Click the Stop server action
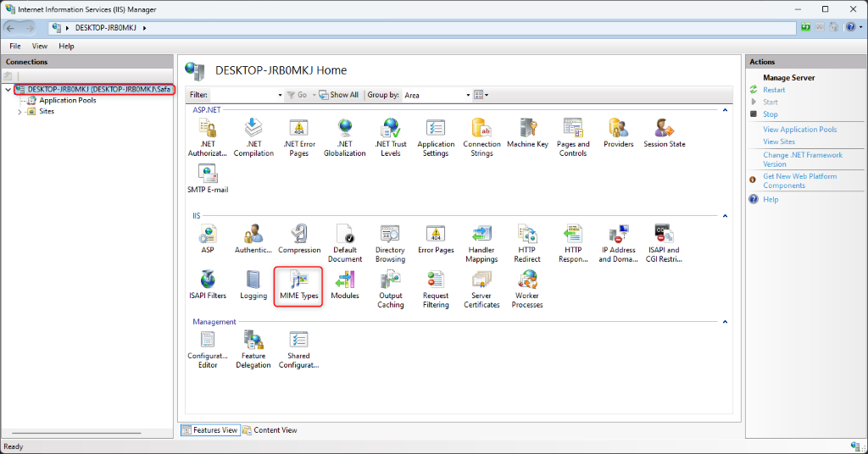Viewport: 868px width, 454px height. tap(770, 114)
